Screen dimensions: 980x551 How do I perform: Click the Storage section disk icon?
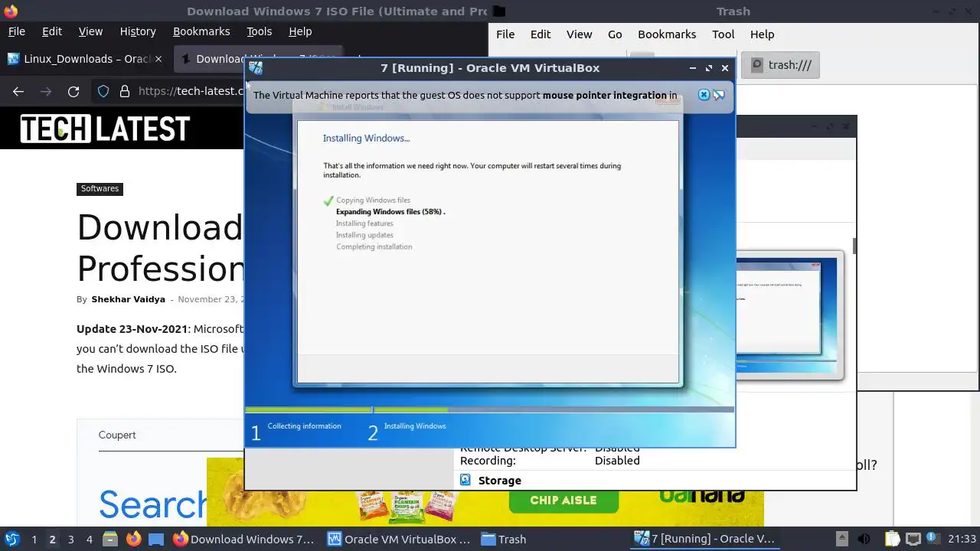[465, 480]
